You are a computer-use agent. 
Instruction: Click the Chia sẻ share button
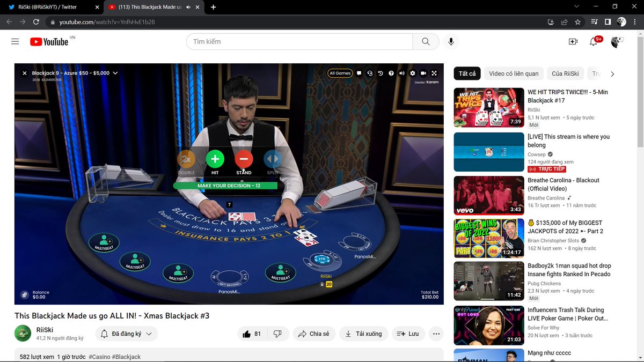point(314,334)
